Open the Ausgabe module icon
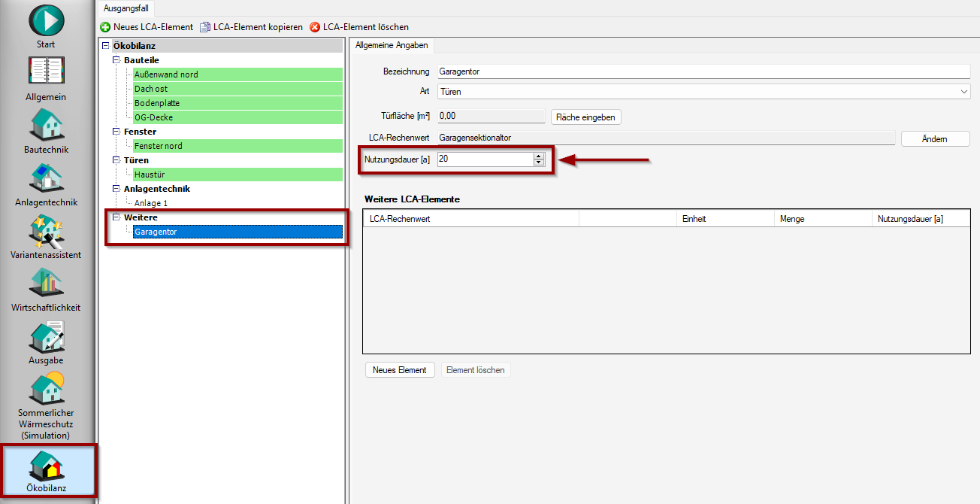Screen dimensions: 980x504 click(x=47, y=336)
